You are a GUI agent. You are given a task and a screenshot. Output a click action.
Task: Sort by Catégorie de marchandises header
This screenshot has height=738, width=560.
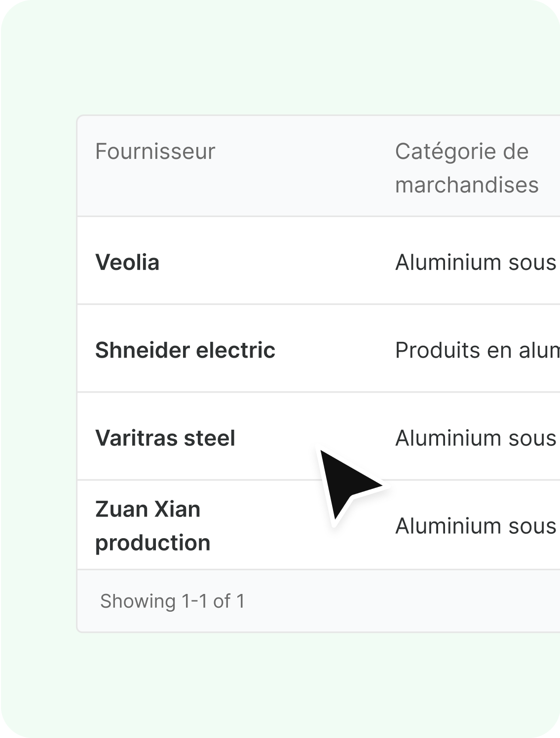(466, 168)
